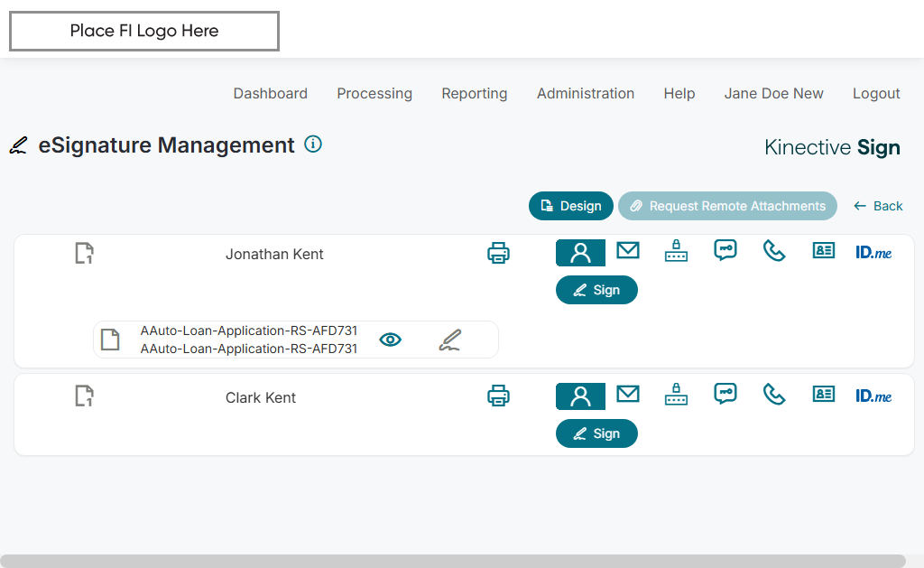Select email authentication icon for Jonathan Kent
The image size is (924, 568).
(628, 251)
